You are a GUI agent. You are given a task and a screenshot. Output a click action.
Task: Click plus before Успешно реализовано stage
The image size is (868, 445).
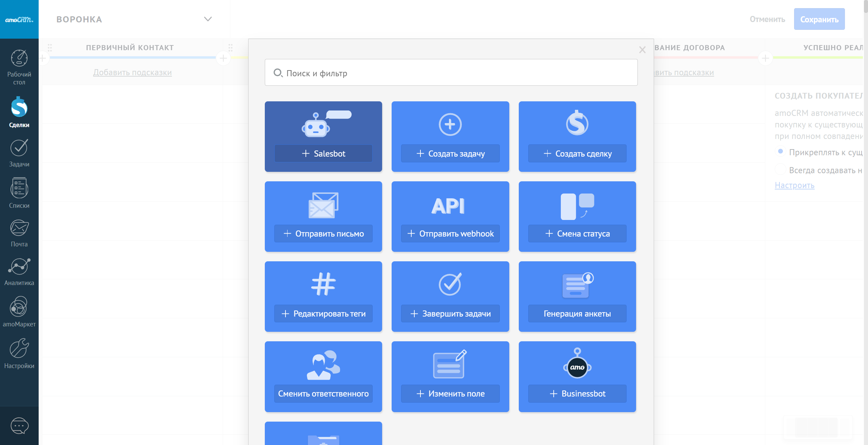765,58
